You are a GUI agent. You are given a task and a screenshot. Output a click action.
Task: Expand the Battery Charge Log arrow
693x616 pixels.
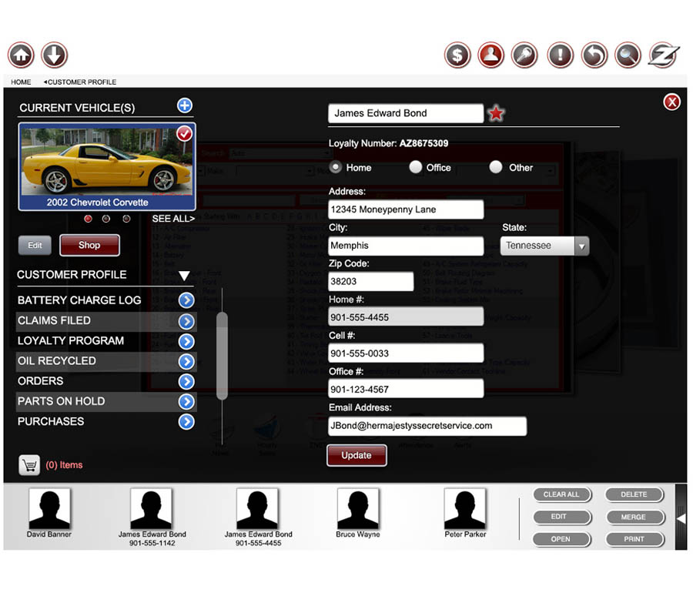click(x=186, y=300)
